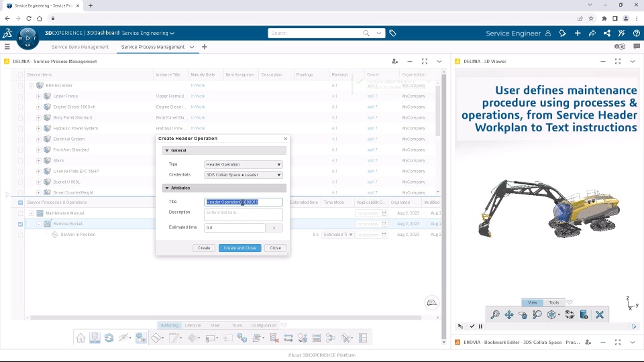
Task: Click delete-rows red X toolbar icon
Action: click(x=274, y=338)
